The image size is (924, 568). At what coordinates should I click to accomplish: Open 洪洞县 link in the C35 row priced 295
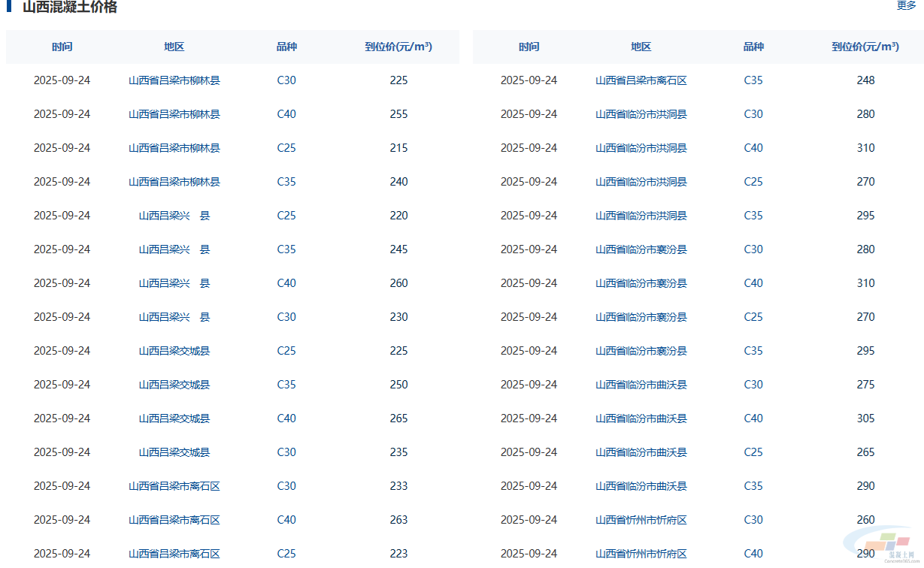[641, 216]
